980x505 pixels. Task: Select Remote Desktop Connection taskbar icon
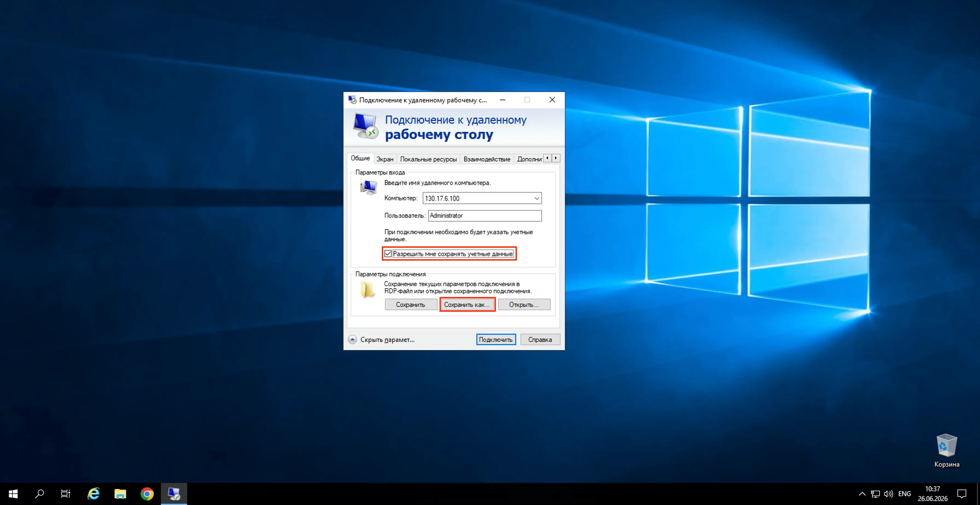click(174, 494)
